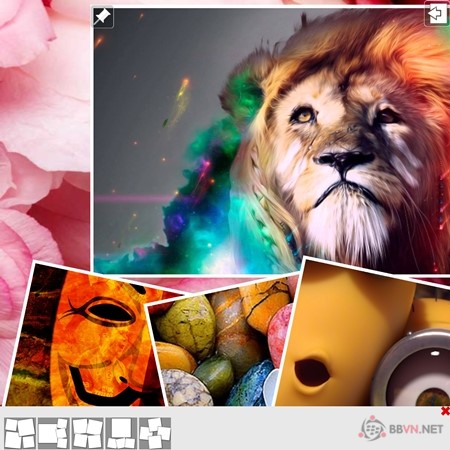Image resolution: width=450 pixels, height=450 pixels.
Task: Choose layout with one large top frame and three below
Action: click(x=121, y=433)
